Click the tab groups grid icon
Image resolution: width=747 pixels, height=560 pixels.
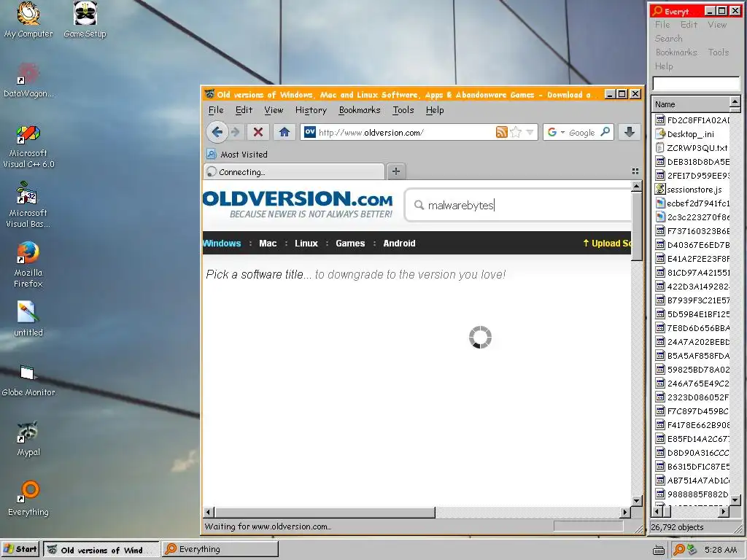coord(635,171)
